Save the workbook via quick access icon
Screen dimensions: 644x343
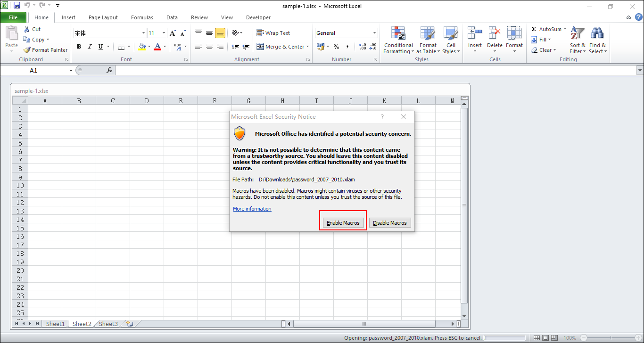[17, 6]
